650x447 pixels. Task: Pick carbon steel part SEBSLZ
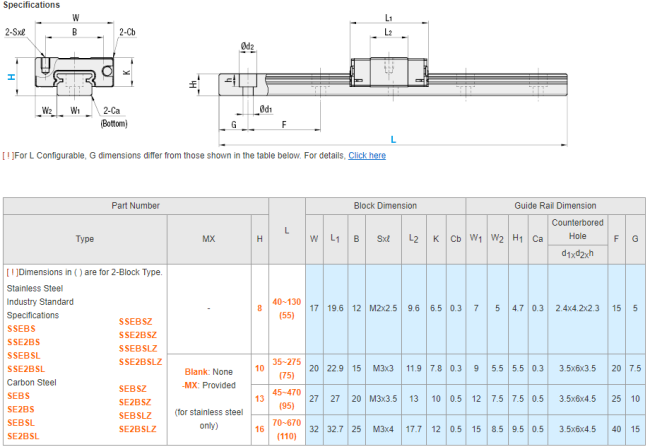[x=135, y=415]
